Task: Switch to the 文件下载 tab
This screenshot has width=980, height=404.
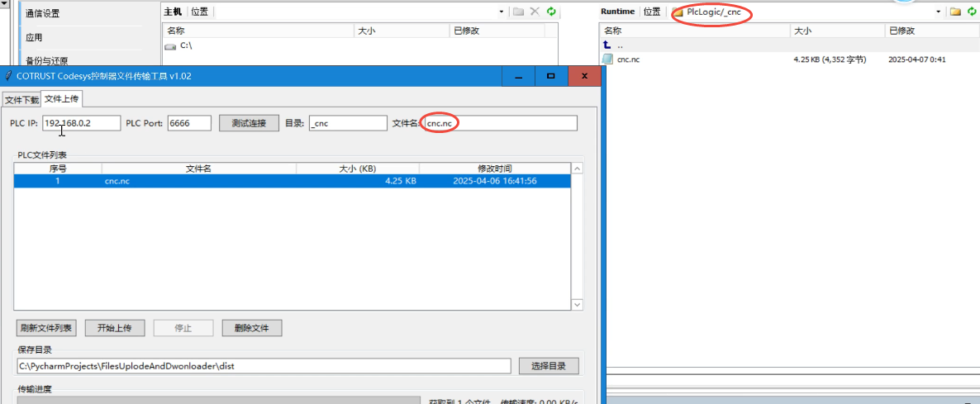Action: coord(21,101)
